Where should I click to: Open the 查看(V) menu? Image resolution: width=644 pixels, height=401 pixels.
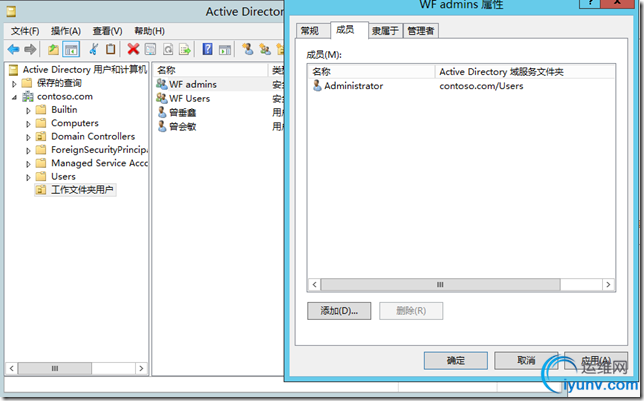coord(107,31)
